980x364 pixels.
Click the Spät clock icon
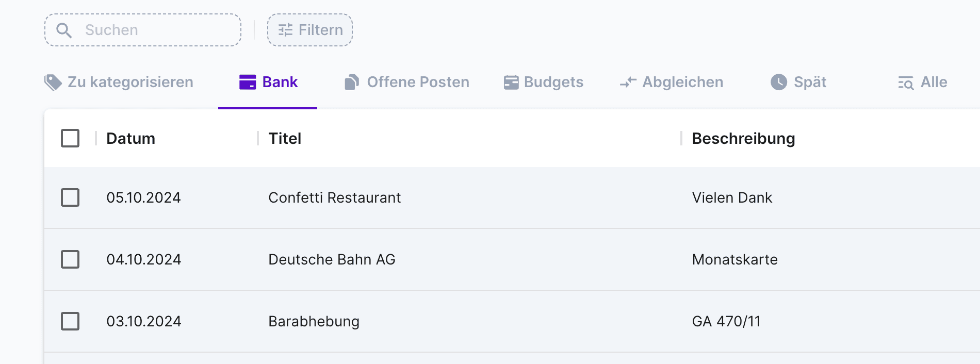(x=779, y=82)
